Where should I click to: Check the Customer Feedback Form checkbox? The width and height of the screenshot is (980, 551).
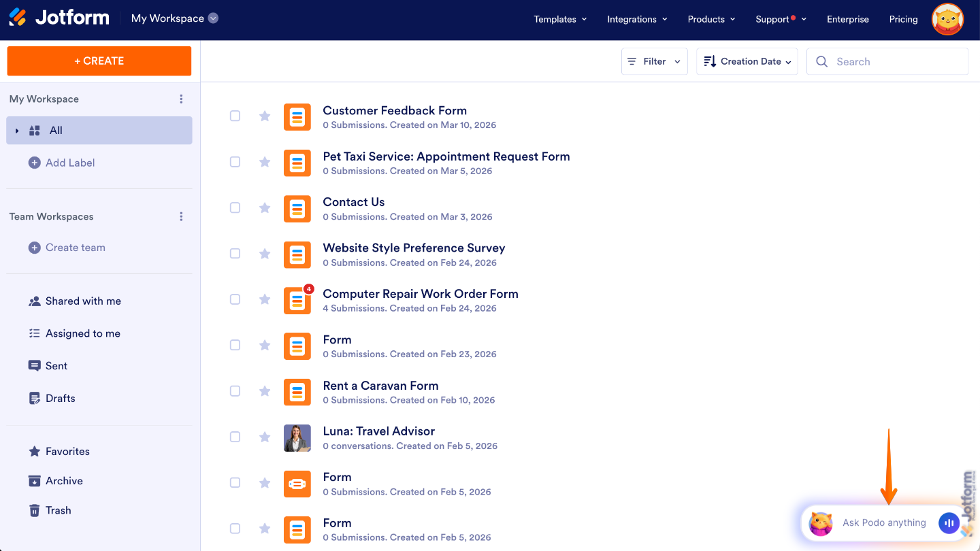pyautogui.click(x=235, y=116)
